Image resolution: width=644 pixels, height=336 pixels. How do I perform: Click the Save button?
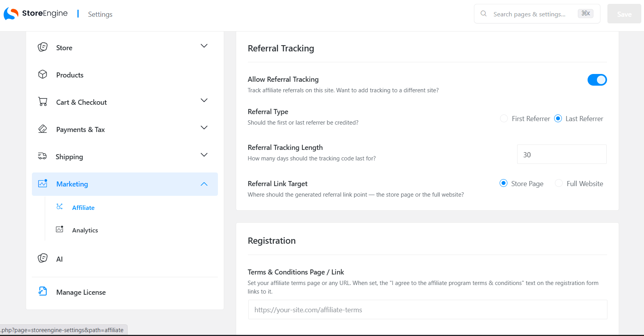(x=624, y=14)
